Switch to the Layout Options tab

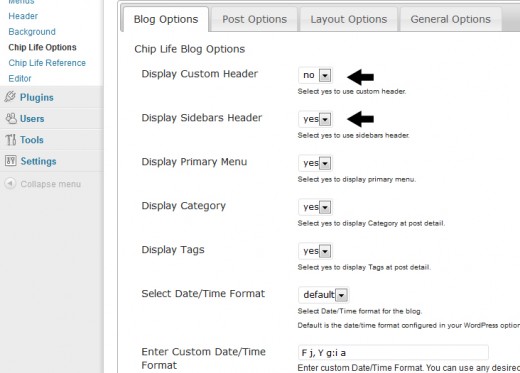(x=349, y=19)
